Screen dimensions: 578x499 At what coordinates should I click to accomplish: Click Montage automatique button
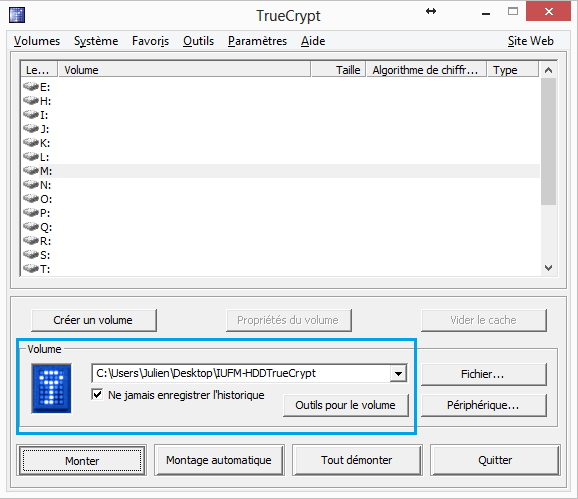click(x=219, y=460)
